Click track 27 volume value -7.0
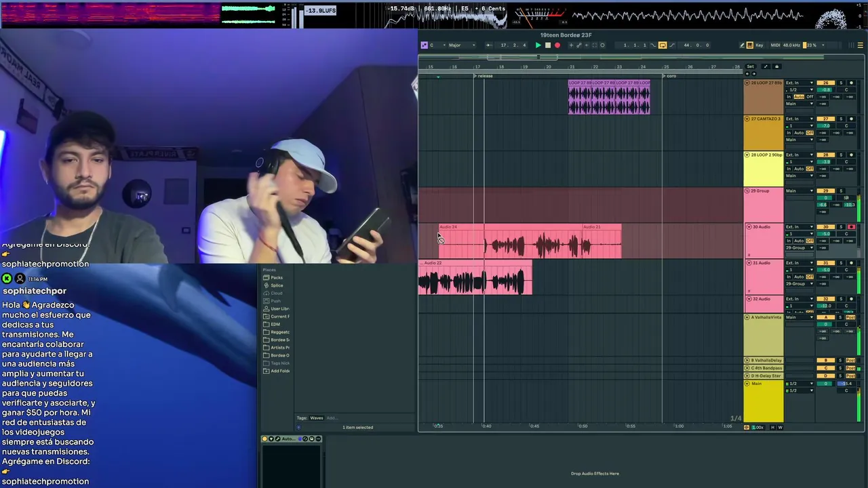The height and width of the screenshot is (488, 868). click(826, 125)
